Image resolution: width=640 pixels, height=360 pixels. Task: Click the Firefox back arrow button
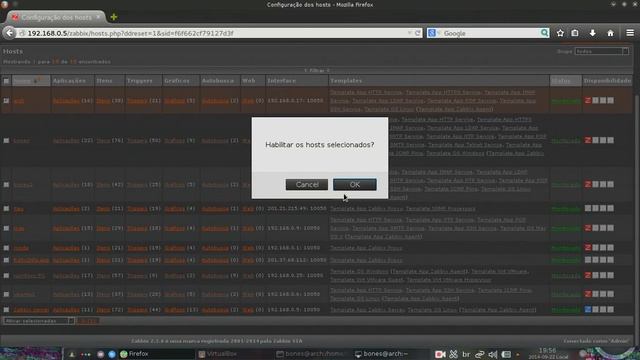tap(9, 33)
